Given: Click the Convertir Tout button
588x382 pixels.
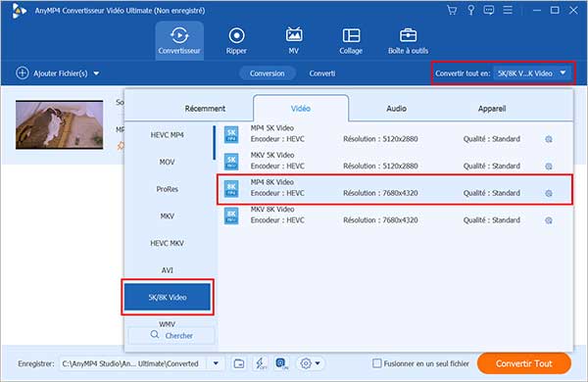Looking at the screenshot, I should coord(524,363).
